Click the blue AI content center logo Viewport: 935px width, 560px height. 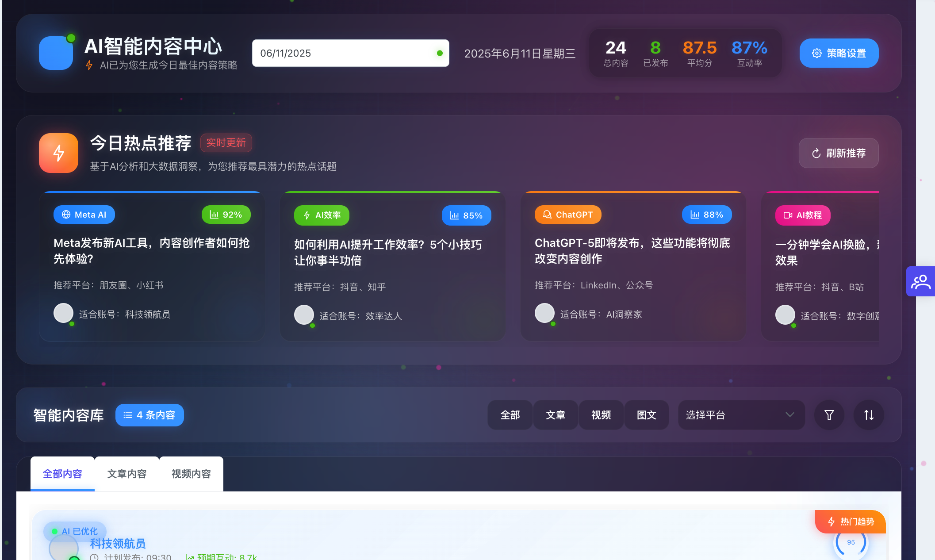tap(56, 53)
